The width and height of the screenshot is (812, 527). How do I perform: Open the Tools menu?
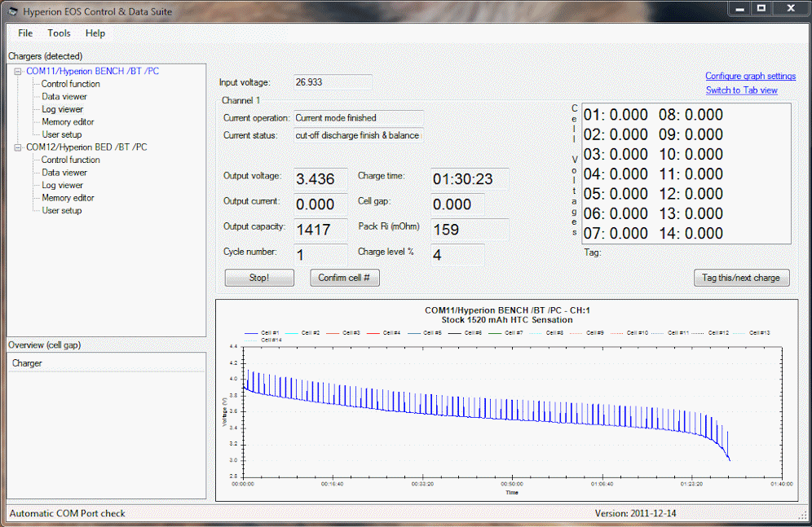pyautogui.click(x=59, y=33)
